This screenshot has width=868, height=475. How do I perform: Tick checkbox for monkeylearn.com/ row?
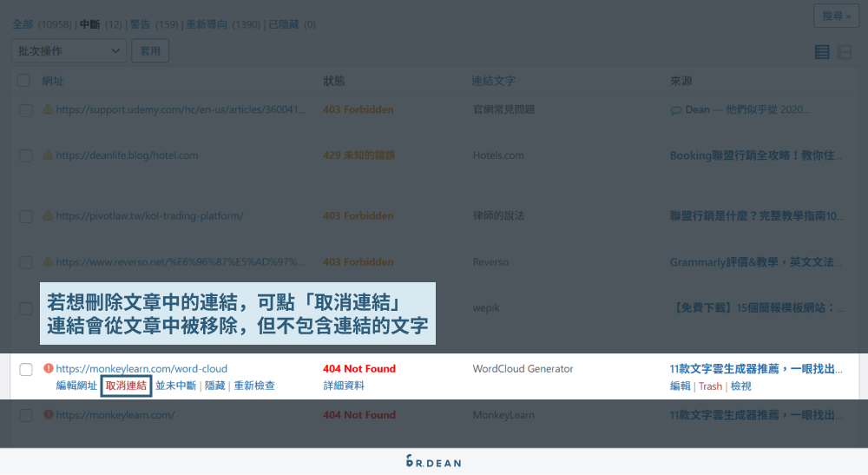[26, 415]
